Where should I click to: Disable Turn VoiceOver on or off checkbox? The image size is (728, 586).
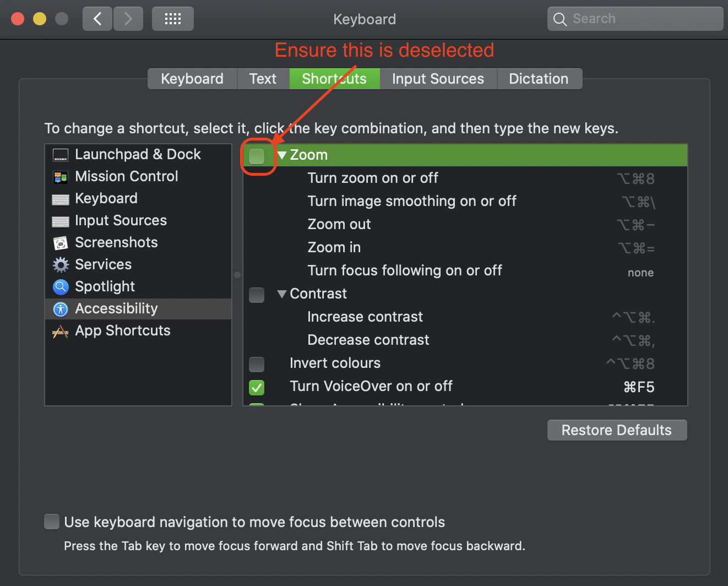click(257, 387)
